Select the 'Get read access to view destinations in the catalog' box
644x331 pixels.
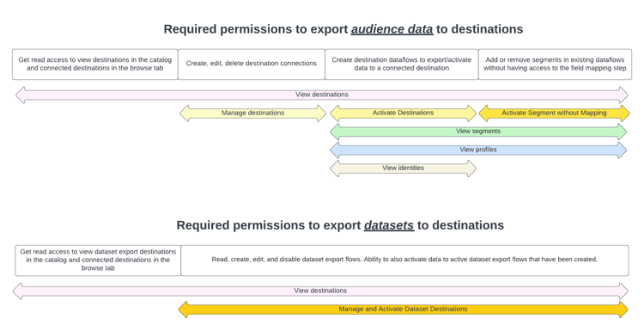[94, 64]
